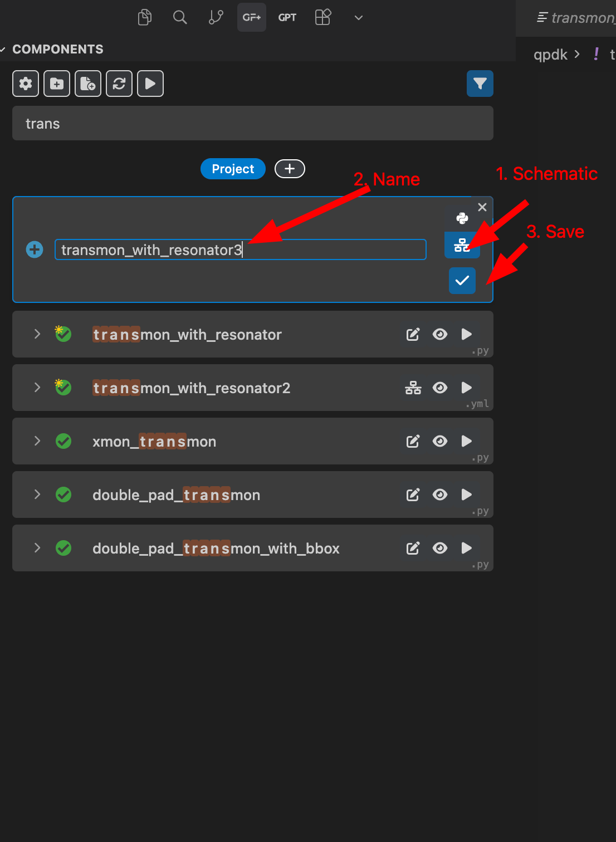The image size is (616, 842).
Task: Open the GPT sidebar view
Action: pyautogui.click(x=287, y=17)
